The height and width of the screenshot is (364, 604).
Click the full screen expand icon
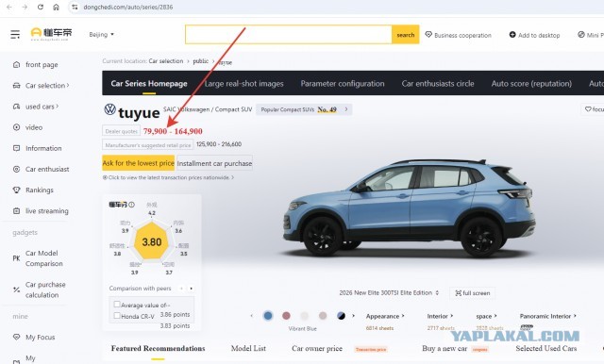point(458,293)
